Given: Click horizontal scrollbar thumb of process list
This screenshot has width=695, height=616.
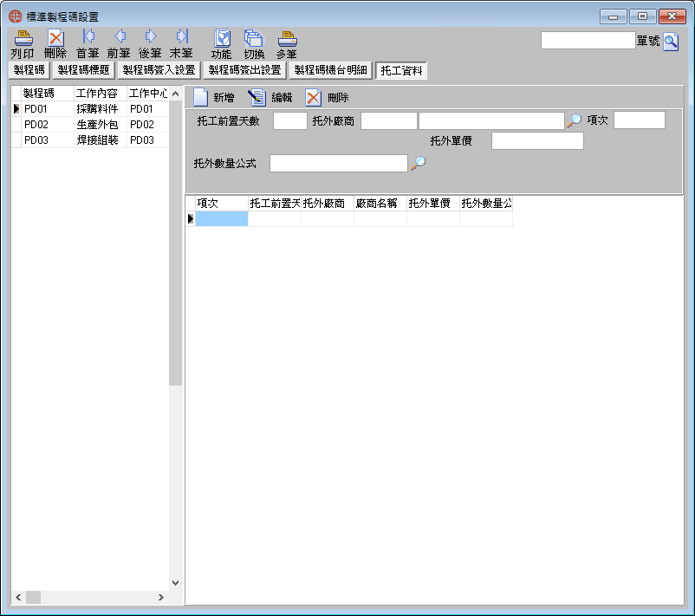Looking at the screenshot, I should pyautogui.click(x=33, y=598).
